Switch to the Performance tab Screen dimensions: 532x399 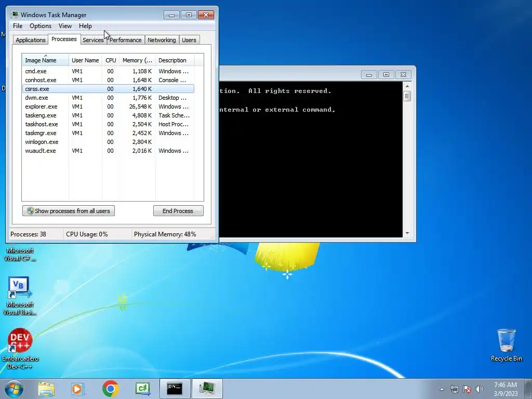coord(126,40)
